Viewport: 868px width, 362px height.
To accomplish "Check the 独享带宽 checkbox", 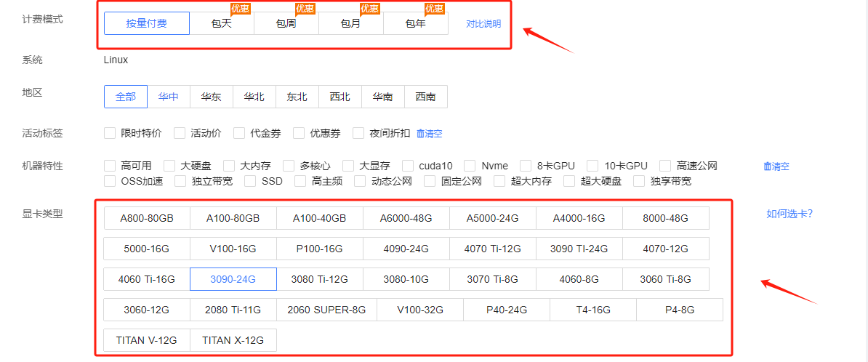I will [x=639, y=181].
